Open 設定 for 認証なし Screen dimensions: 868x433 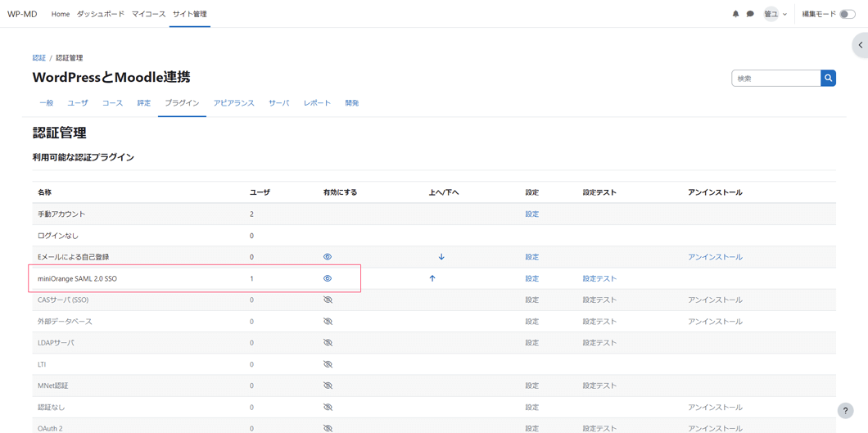[532, 407]
